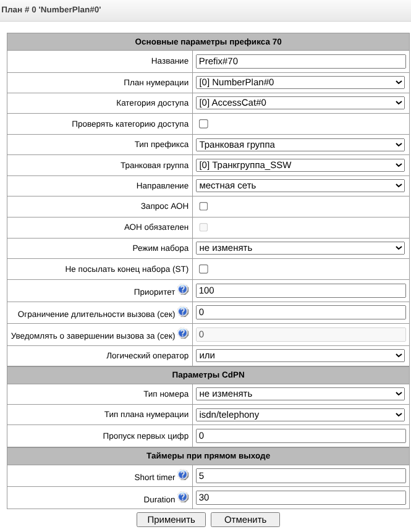Open the Логический оператор dropdown
411x532 pixels.
pos(300,356)
